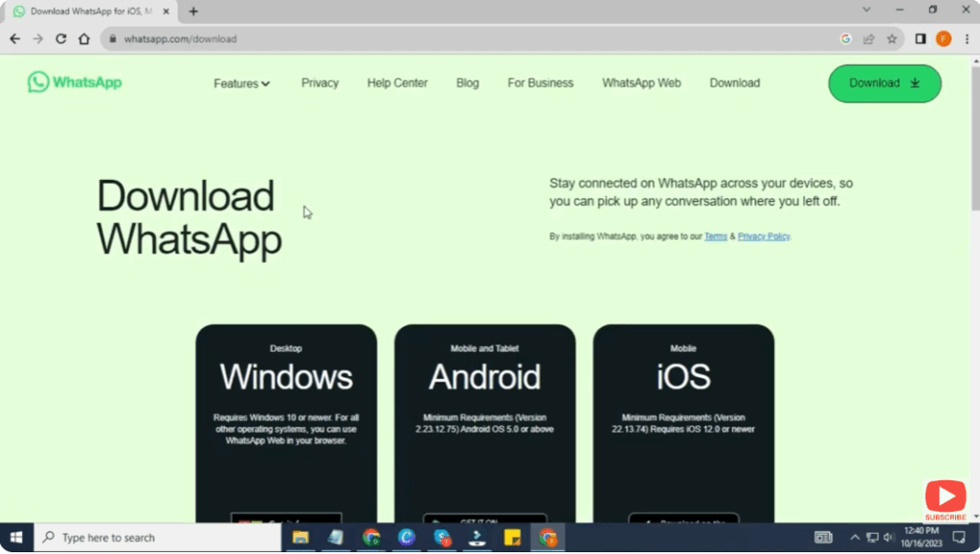Open the orange Chrome profile avatar
Viewport: 980px width, 554px height.
coord(944,39)
